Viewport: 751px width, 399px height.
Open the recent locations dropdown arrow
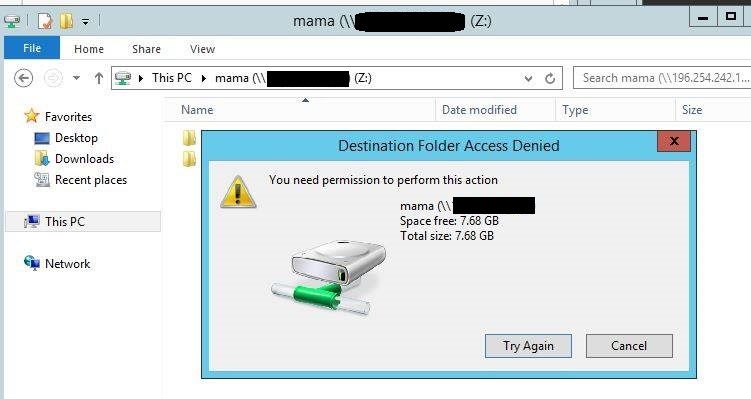tap(76, 78)
